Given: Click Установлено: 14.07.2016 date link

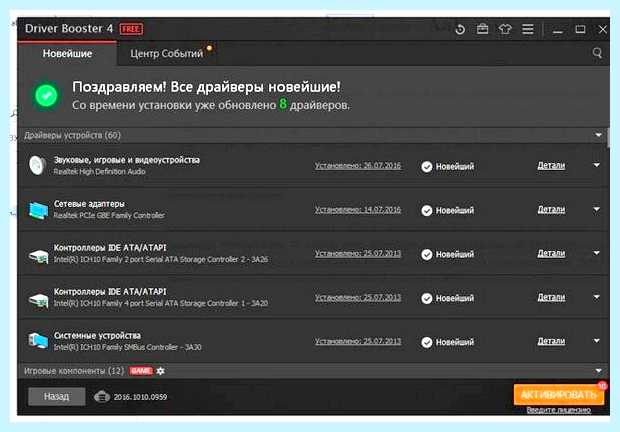Looking at the screenshot, I should [358, 209].
